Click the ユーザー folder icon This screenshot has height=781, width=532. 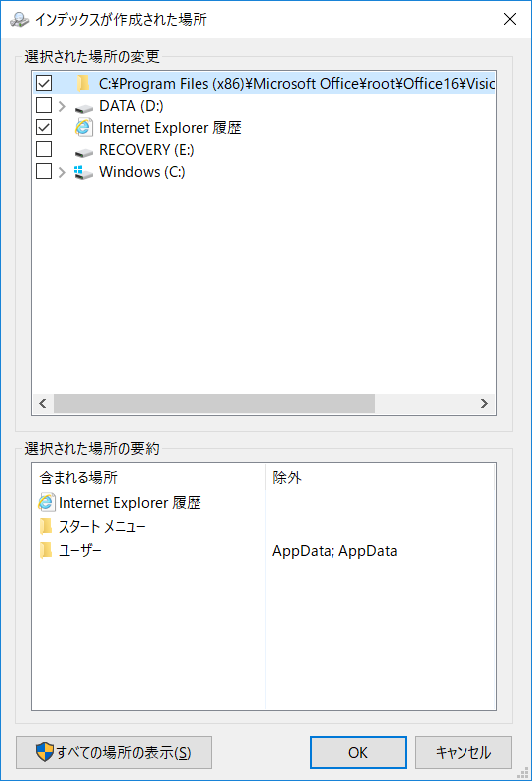point(46,550)
